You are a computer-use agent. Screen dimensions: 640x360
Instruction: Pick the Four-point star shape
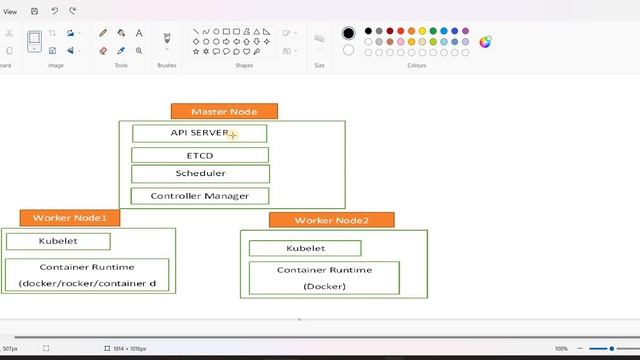(267, 42)
